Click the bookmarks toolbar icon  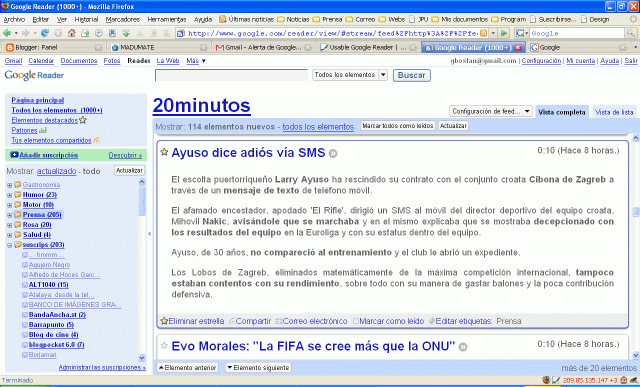click(x=112, y=33)
